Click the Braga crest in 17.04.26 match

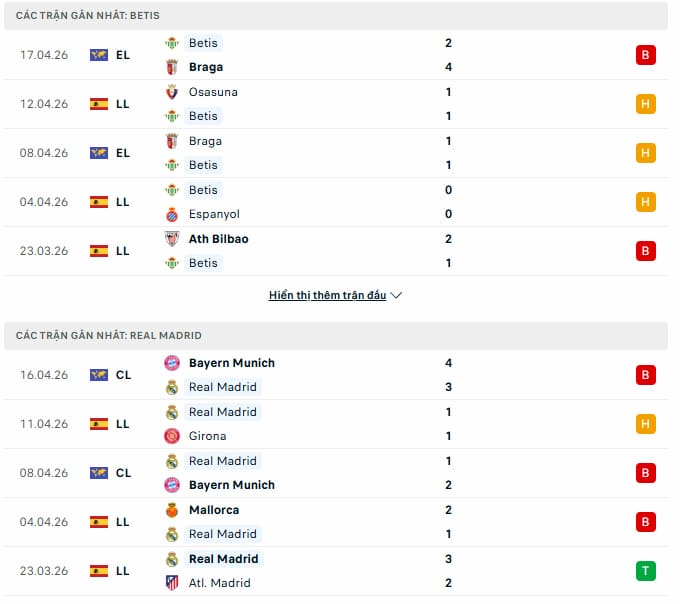pos(172,67)
